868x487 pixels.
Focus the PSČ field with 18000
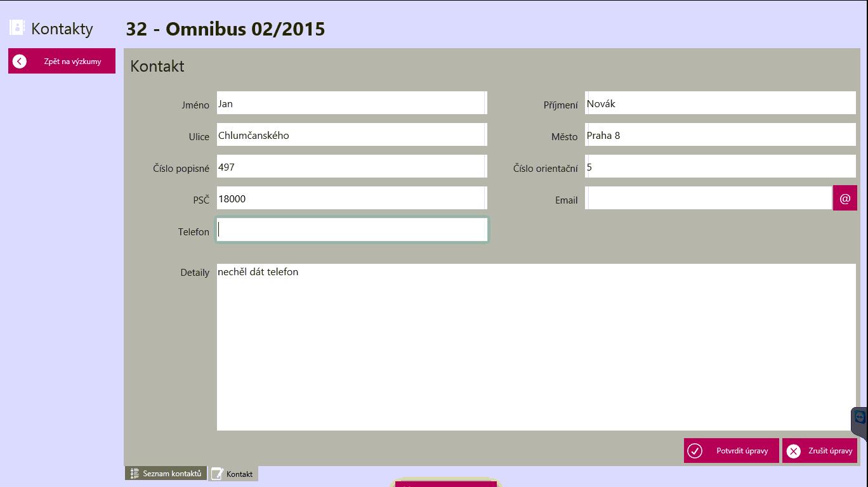point(351,198)
